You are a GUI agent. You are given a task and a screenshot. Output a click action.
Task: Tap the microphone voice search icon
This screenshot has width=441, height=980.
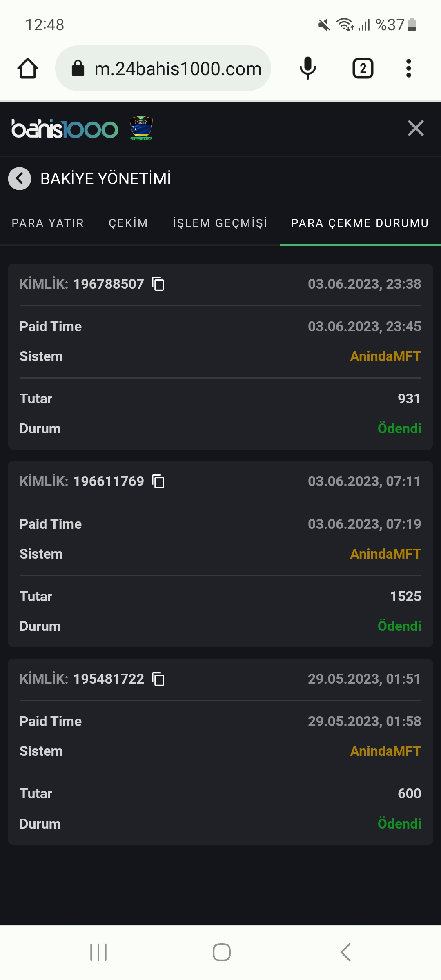pos(307,68)
